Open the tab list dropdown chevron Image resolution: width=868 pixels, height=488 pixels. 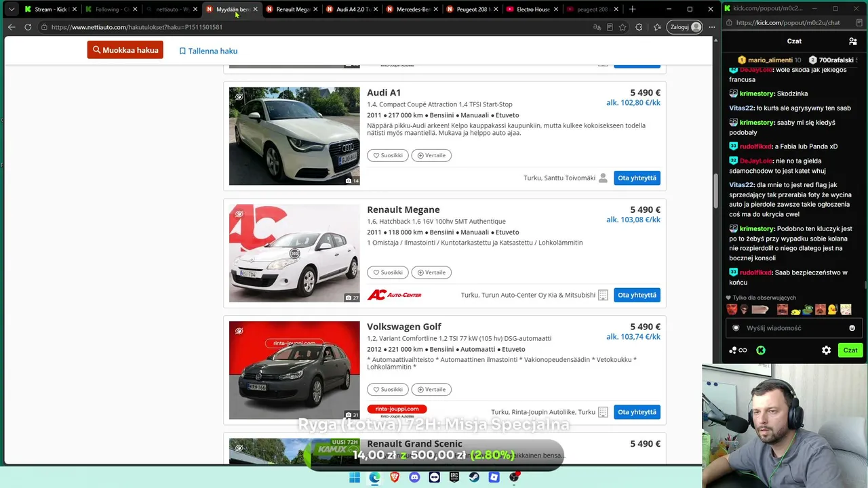click(12, 9)
